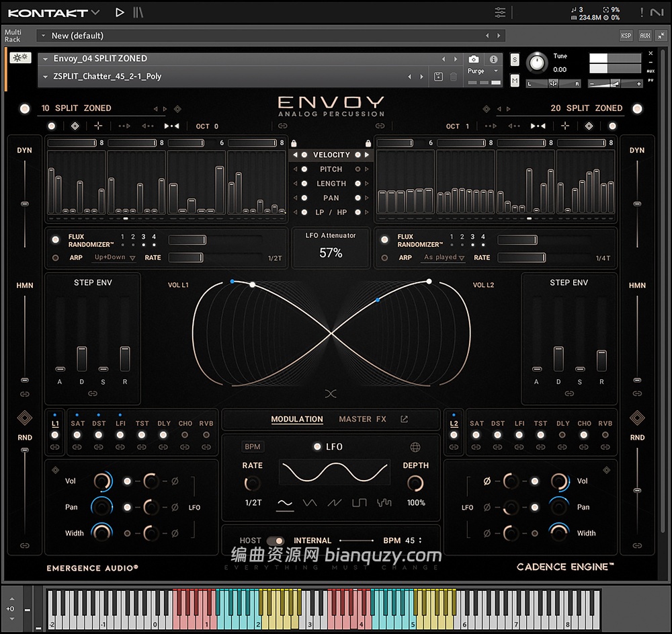
Task: Show instrument info icon
Action: click(x=494, y=59)
